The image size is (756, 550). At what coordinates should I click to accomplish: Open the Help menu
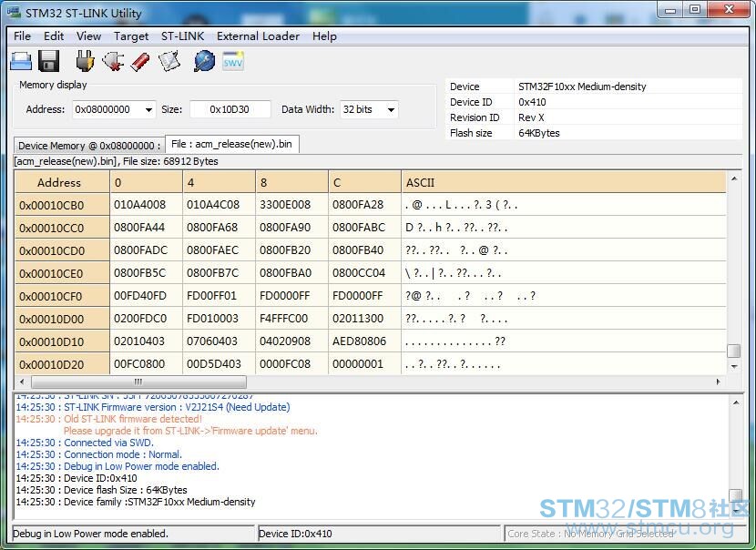tap(324, 36)
